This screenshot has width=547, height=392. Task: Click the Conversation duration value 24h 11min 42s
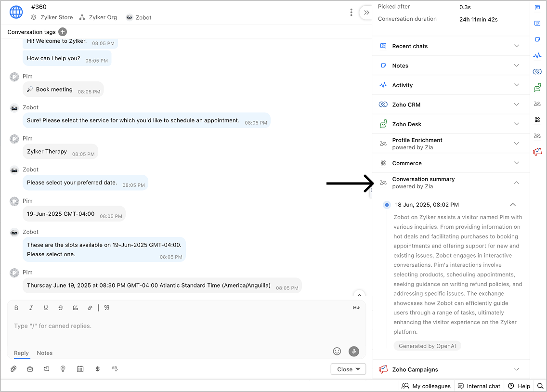point(478,20)
